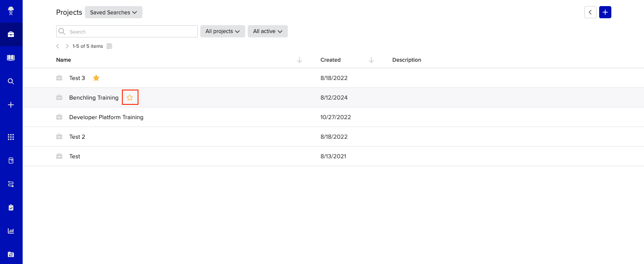Open the Developer Platform Training project
The image size is (644, 264).
point(106,117)
